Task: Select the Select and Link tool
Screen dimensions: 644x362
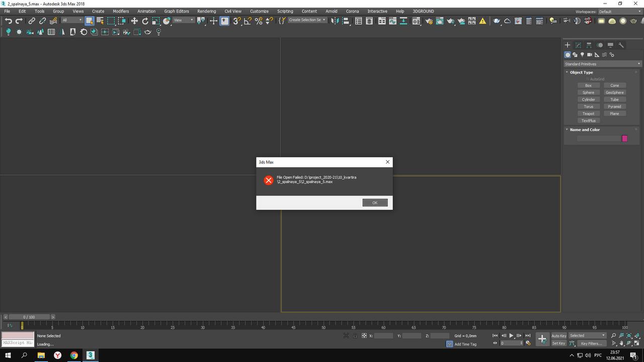Action: 32,21
